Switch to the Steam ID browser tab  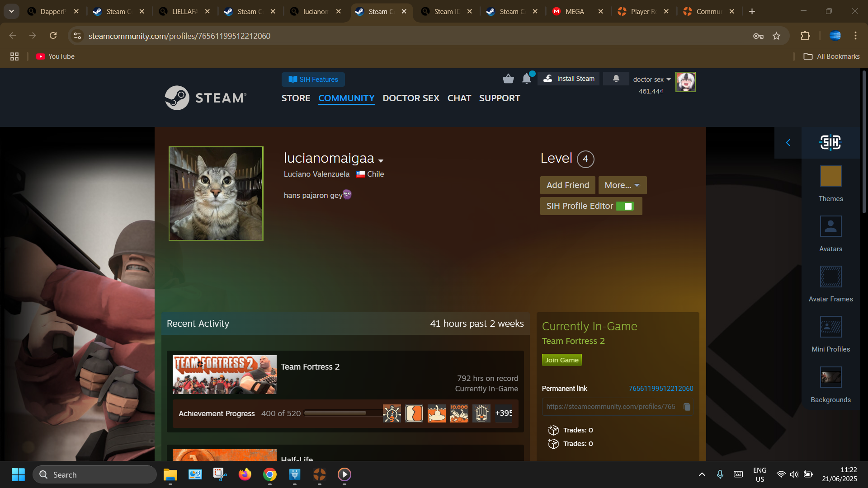point(447,11)
